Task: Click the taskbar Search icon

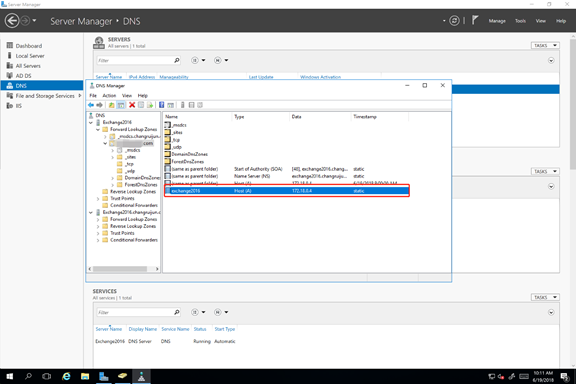Action: (28, 376)
